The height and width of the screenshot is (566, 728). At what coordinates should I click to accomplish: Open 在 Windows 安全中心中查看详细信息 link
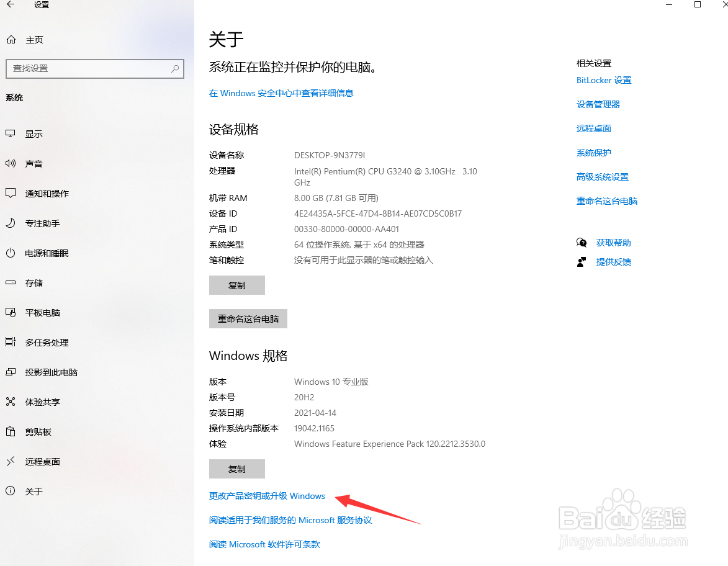click(281, 93)
